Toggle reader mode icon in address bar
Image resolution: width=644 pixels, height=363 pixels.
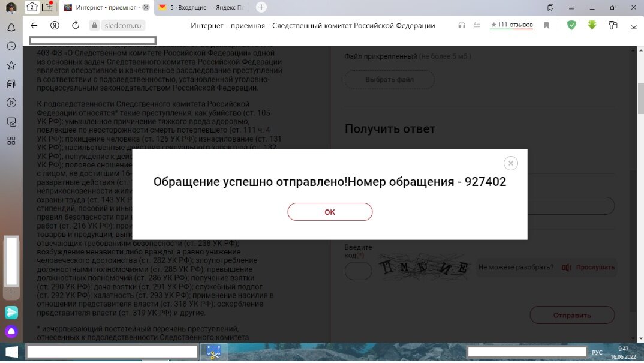(477, 25)
